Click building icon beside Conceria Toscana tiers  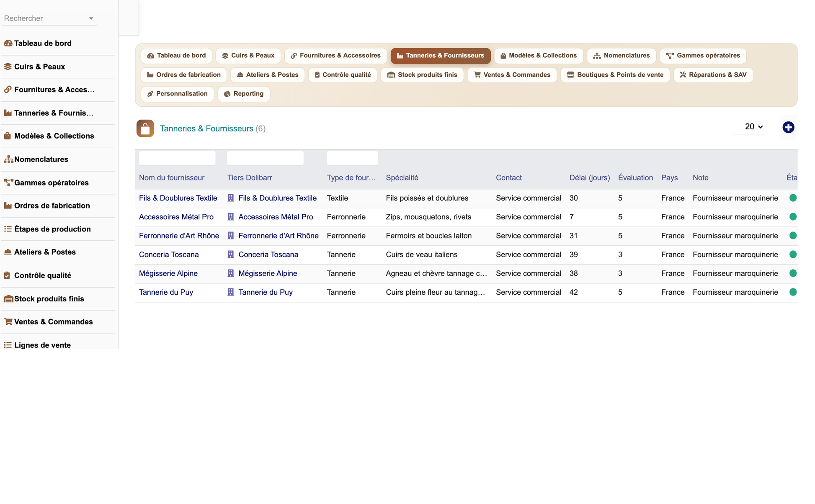[231, 255]
